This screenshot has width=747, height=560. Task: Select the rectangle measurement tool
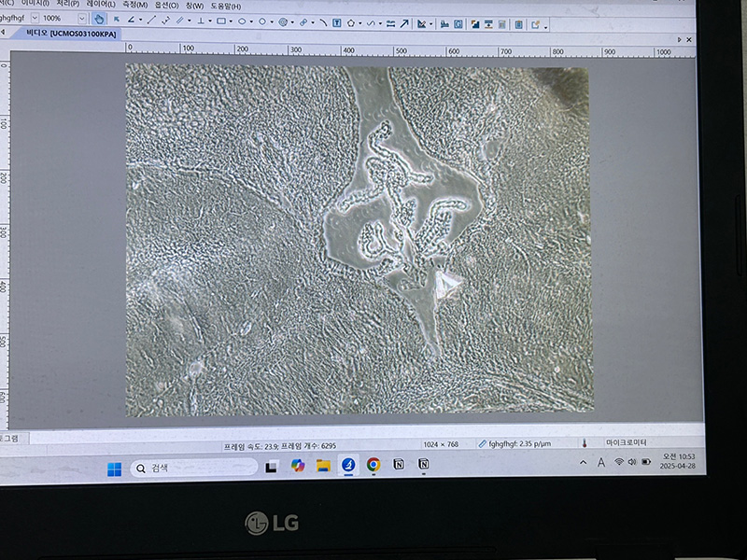[x=220, y=20]
